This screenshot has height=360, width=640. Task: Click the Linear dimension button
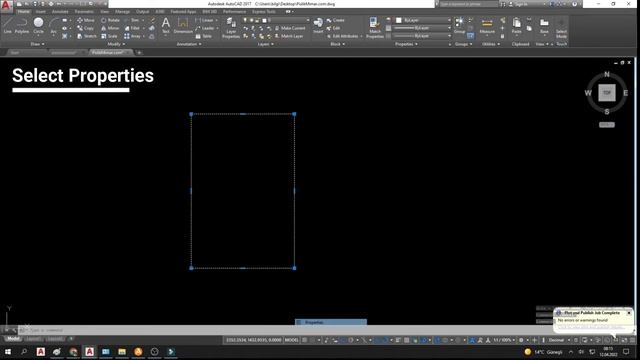pyautogui.click(x=205, y=20)
